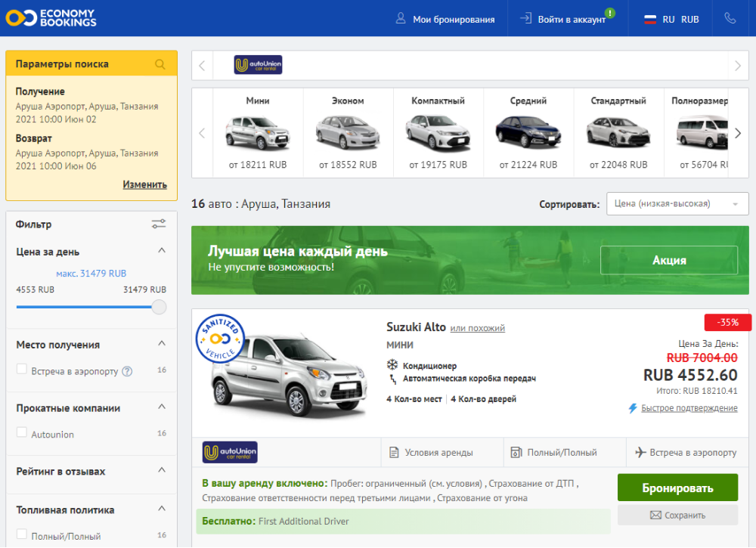The height and width of the screenshot is (548, 756).
Task: Collapse the Место получения filter section
Action: 162,343
